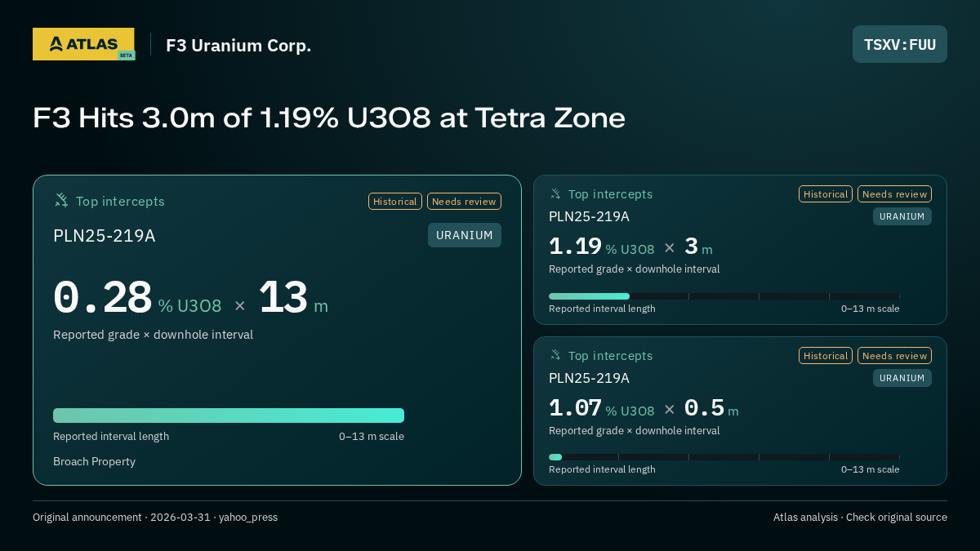Click the Original announcement 2026-03-31 footer text

(155, 518)
